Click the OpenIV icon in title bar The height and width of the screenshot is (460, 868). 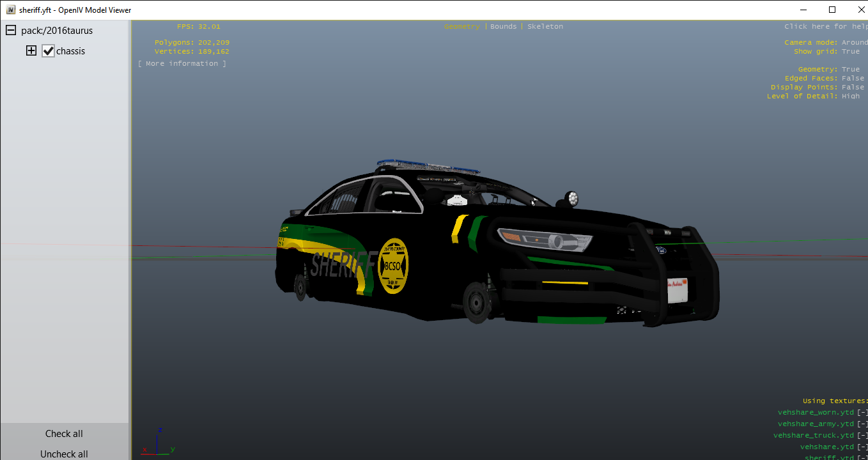[11, 10]
